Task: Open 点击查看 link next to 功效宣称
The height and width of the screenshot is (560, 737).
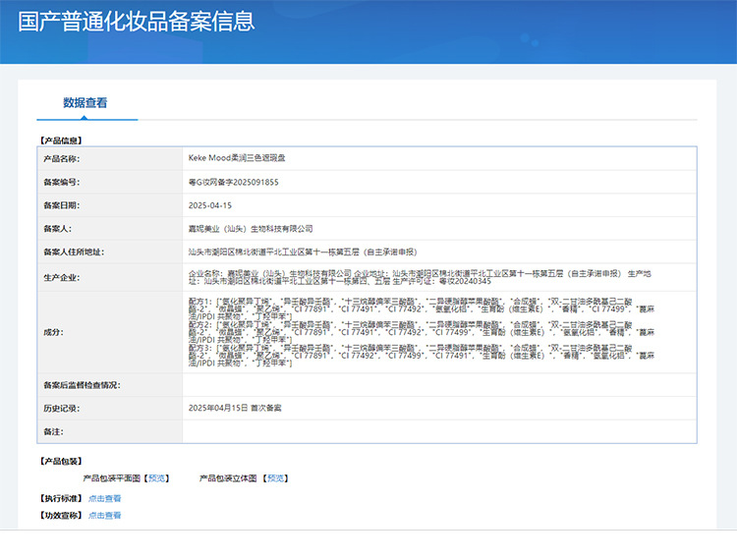Action: pos(105,516)
